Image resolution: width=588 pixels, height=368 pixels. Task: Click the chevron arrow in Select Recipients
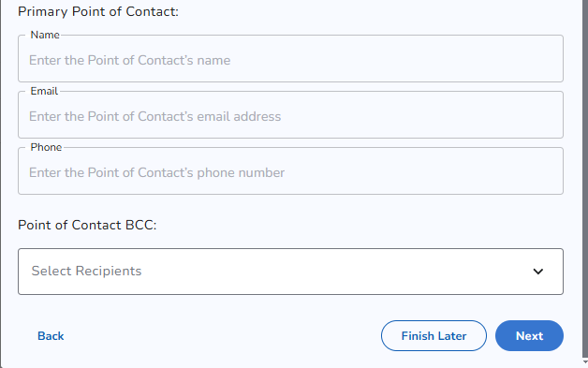coord(538,272)
